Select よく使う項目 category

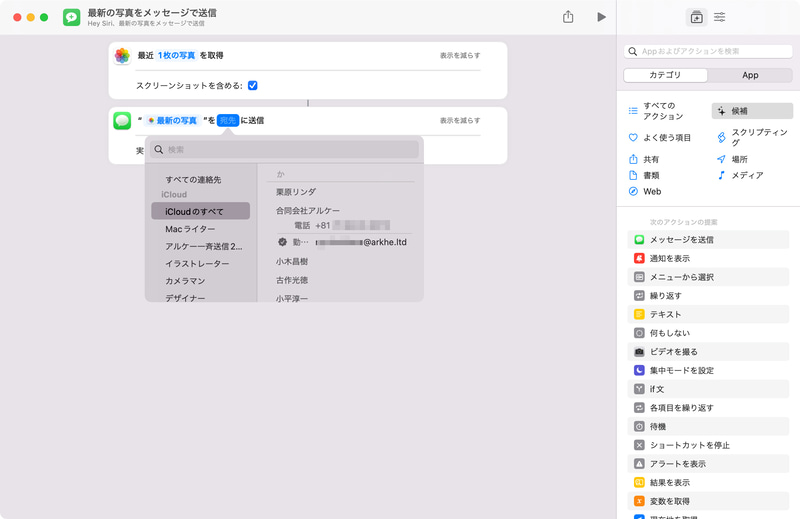click(661, 137)
